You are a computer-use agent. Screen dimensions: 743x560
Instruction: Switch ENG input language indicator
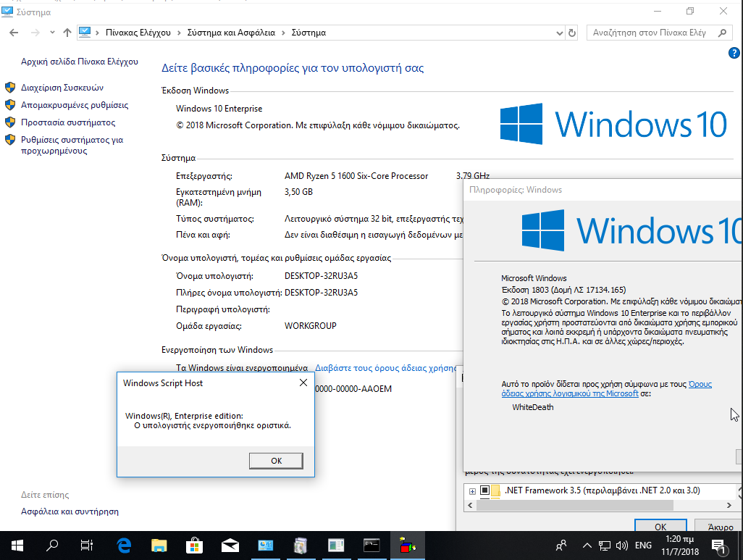643,546
